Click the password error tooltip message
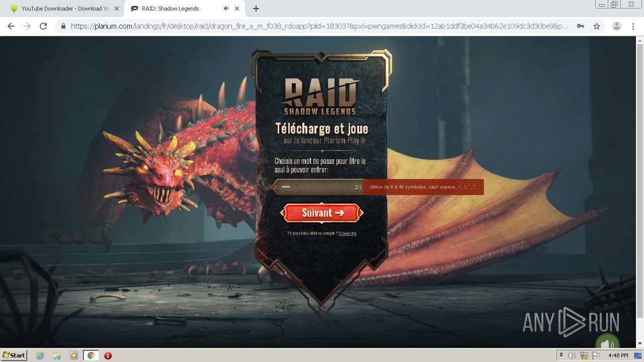 click(423, 187)
